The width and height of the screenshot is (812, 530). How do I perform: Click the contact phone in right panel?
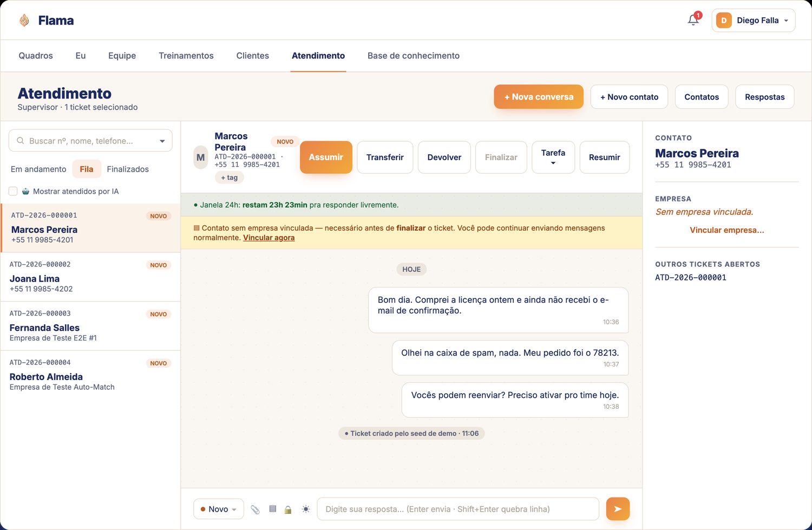tap(693, 165)
